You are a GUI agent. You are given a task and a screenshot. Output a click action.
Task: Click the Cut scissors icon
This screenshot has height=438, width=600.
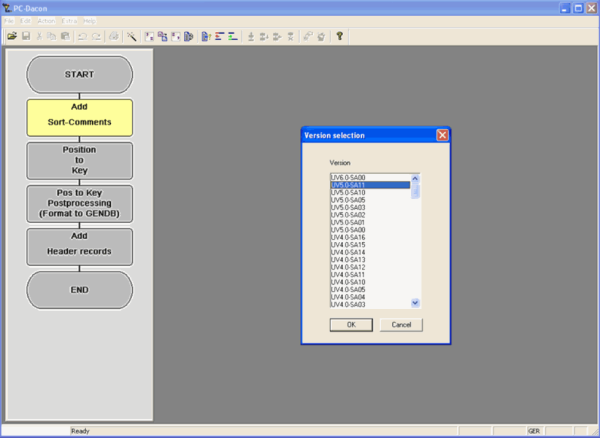tap(39, 36)
